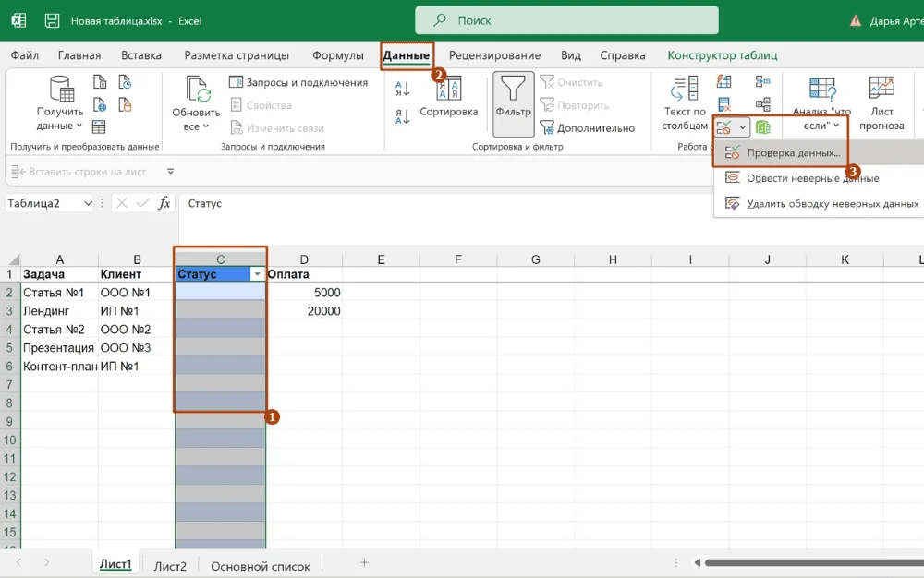Open the custom Сортировка dialog
This screenshot has width=924, height=578.
[448, 96]
